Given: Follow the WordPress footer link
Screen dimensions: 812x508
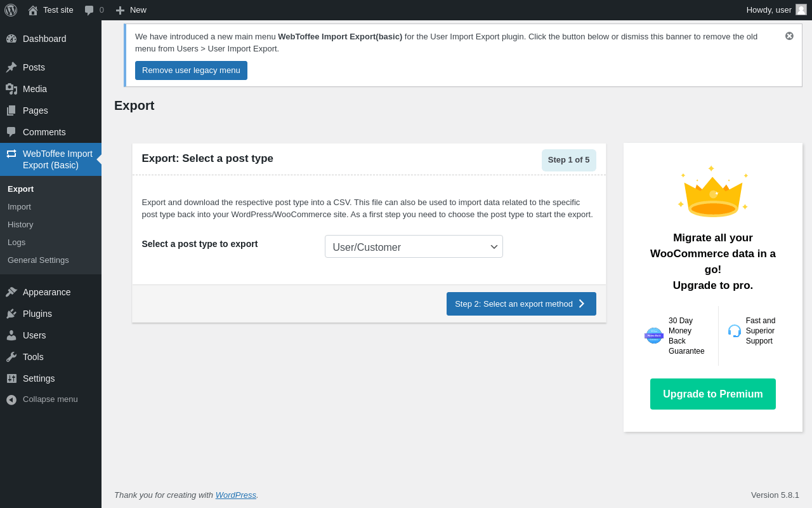Looking at the screenshot, I should tap(235, 495).
